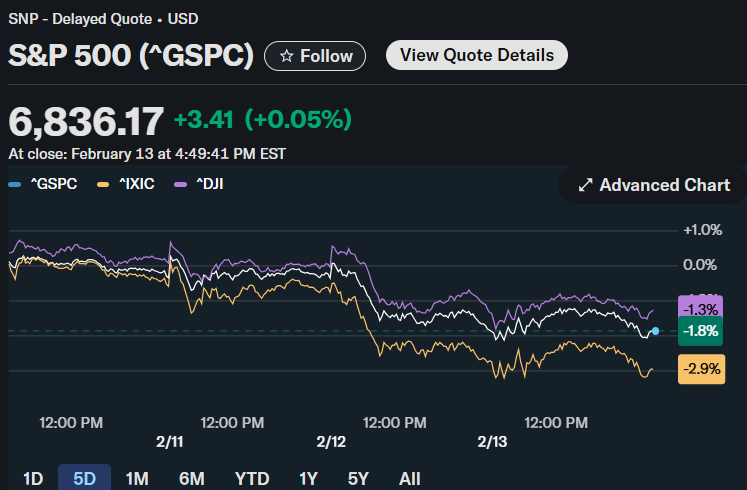Click the purple ^DJI legend color marker
Screen dimensions: 747x490
pyautogui.click(x=181, y=184)
